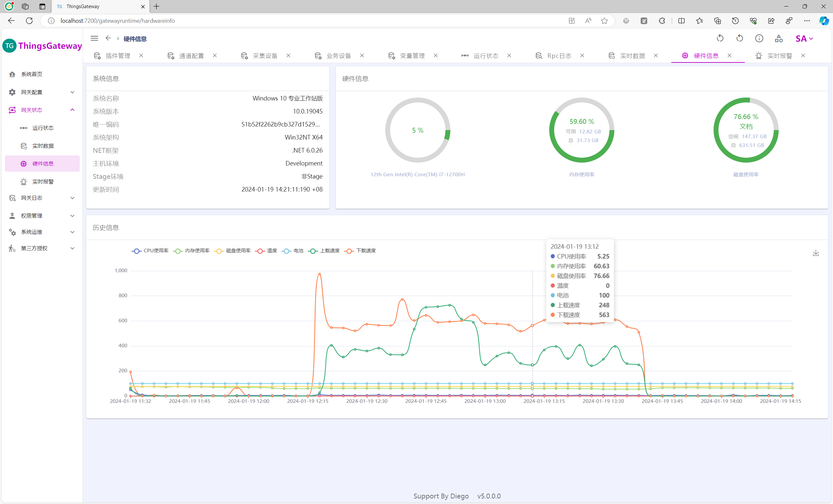Screen dimensions: 833x504
Task: Open browser extensions puzzle icon
Action: click(x=662, y=21)
